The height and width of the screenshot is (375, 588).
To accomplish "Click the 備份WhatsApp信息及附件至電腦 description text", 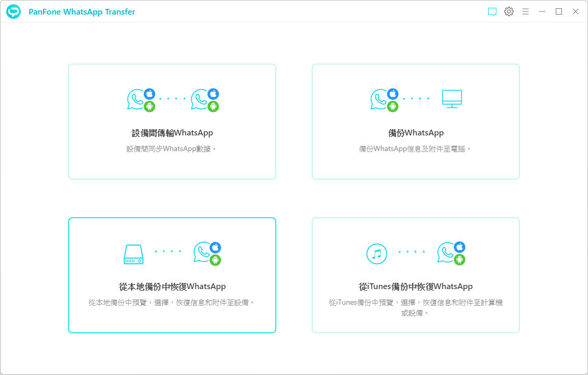I will click(415, 148).
